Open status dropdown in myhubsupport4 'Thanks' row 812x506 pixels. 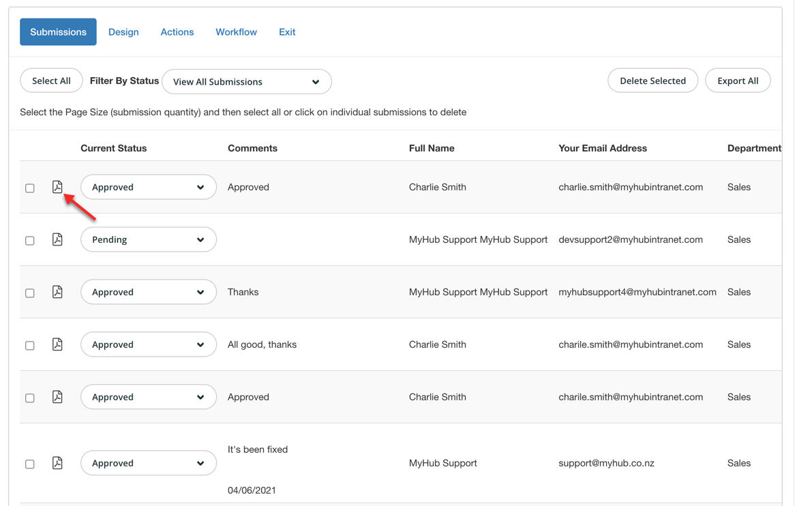pyautogui.click(x=149, y=292)
